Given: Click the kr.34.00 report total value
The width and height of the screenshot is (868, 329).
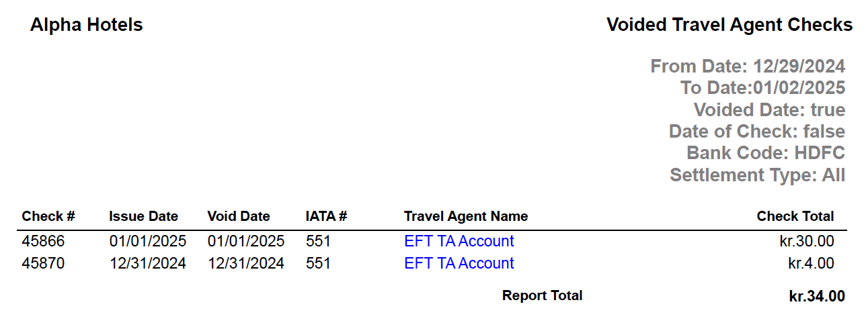Looking at the screenshot, I should pyautogui.click(x=817, y=296).
